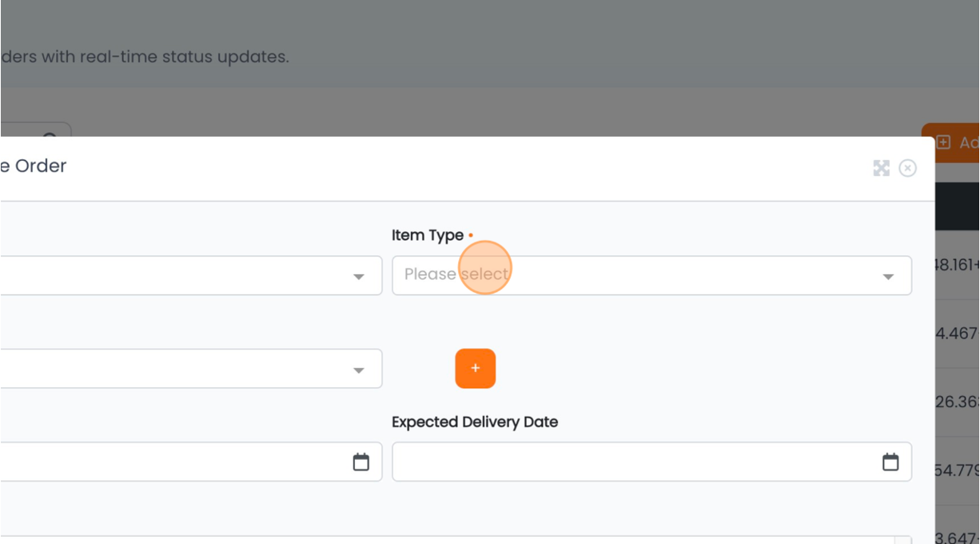Click the Expected Delivery Date input field
980x544 pixels.
tap(651, 462)
